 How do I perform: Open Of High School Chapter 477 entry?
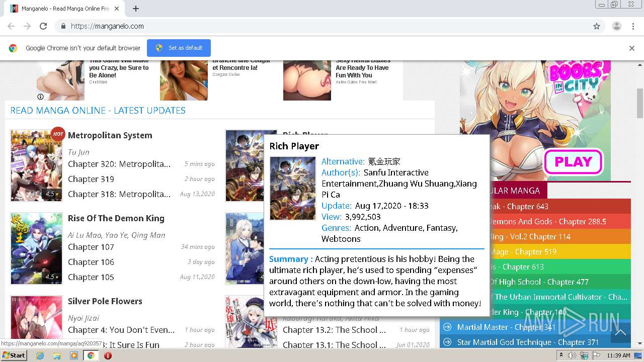tap(560, 282)
